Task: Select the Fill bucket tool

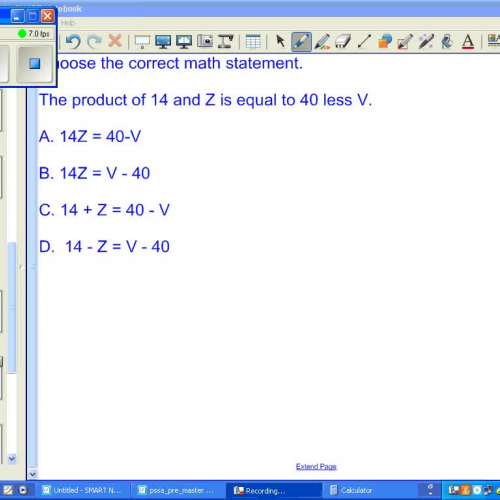Action: pos(447,42)
